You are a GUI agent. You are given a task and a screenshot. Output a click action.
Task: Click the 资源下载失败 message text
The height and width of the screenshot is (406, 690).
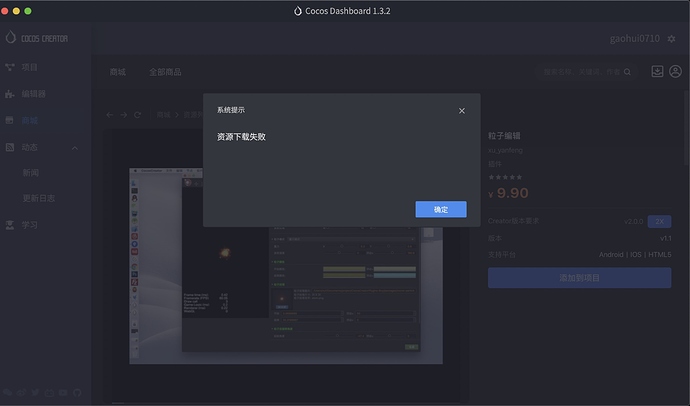(241, 137)
